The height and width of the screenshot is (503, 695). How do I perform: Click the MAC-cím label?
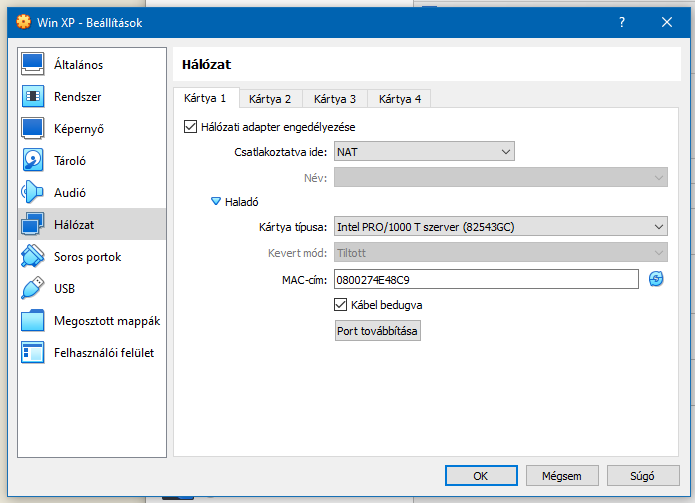pyautogui.click(x=305, y=280)
